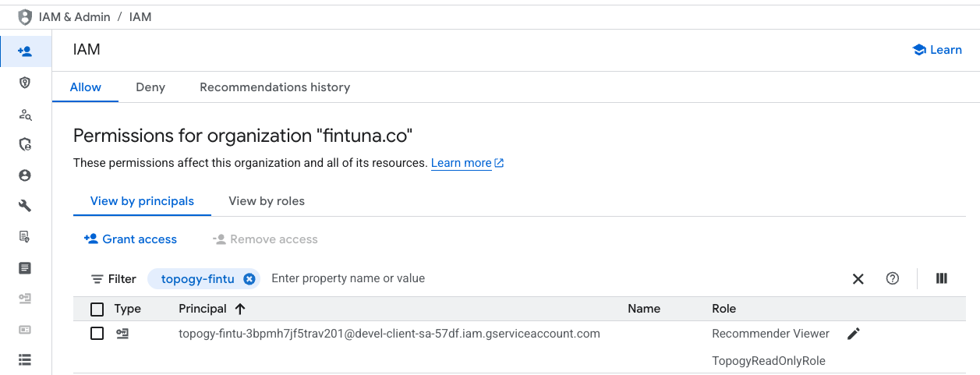Open the IAM page from the sidebar icon
Viewport: 980px width, 375px height.
[x=25, y=51]
